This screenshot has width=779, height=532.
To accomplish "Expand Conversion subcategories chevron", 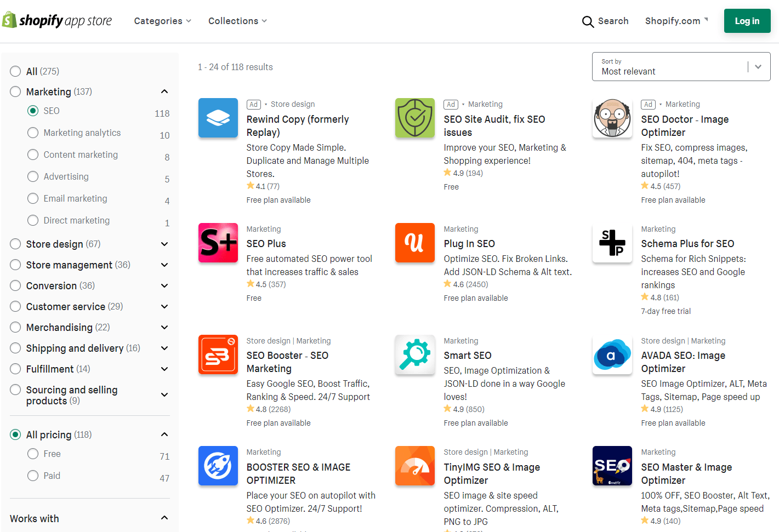I will pyautogui.click(x=164, y=285).
